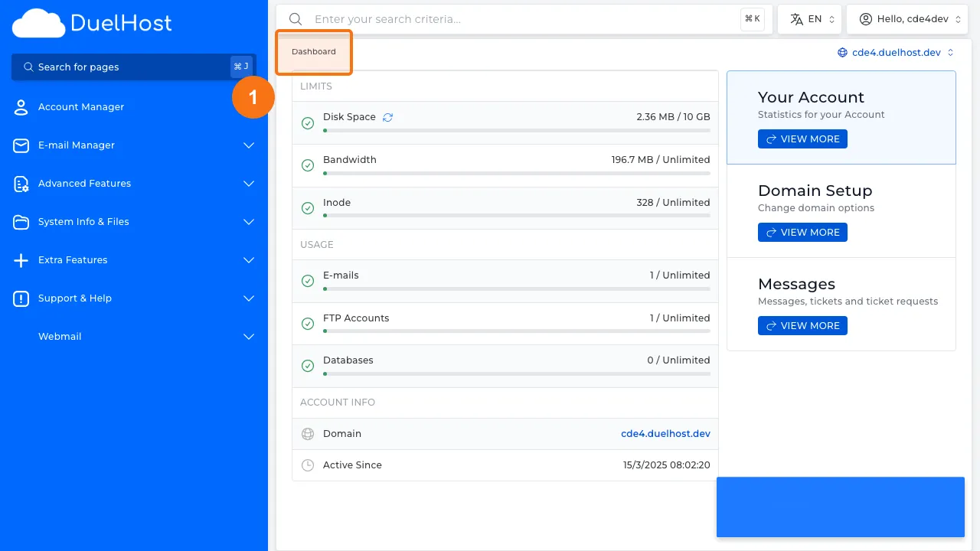Open System Info & Files folder icon
Image resolution: width=980 pixels, height=551 pixels.
21,221
